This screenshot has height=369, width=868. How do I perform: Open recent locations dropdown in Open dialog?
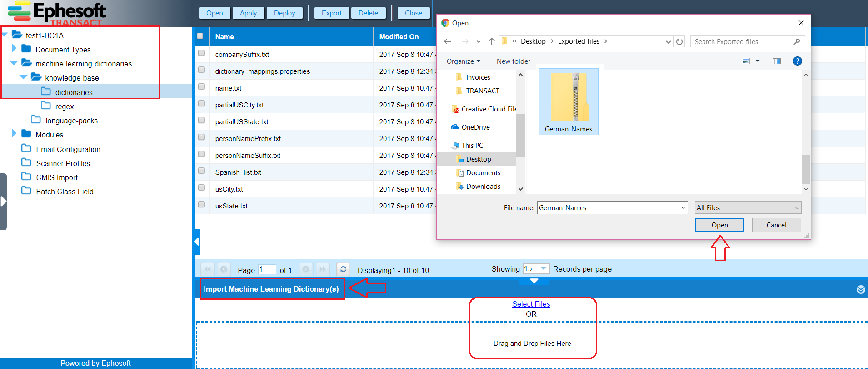click(x=479, y=42)
